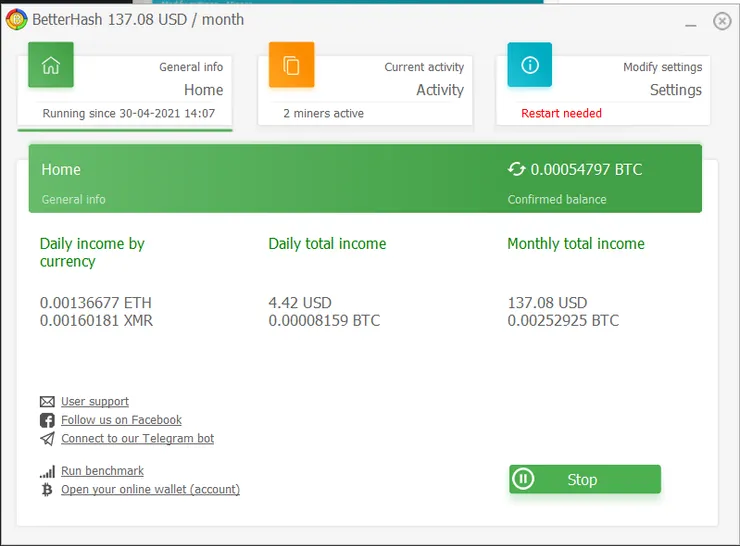740x546 pixels.
Task: Click the 0.00252925 BTC monthly value
Action: (563, 320)
